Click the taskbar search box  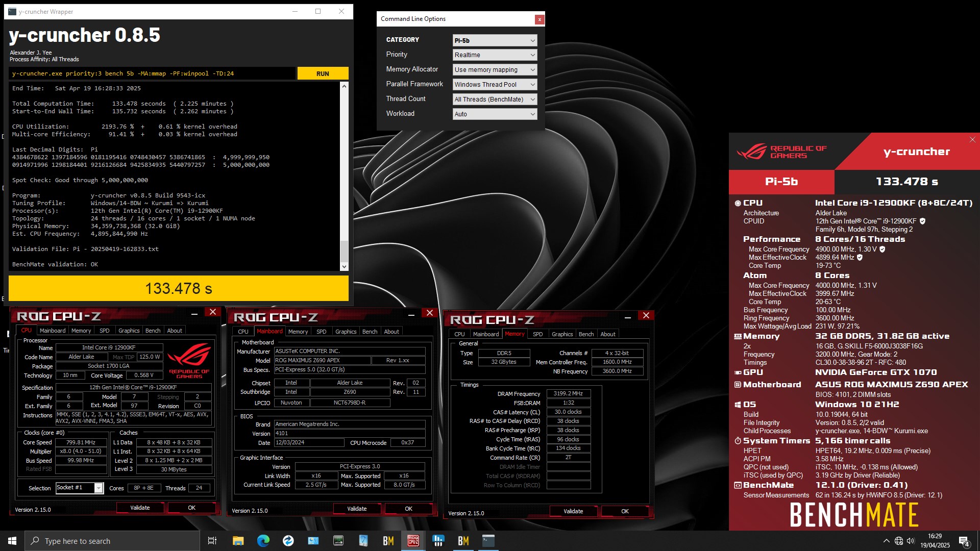[x=112, y=541]
